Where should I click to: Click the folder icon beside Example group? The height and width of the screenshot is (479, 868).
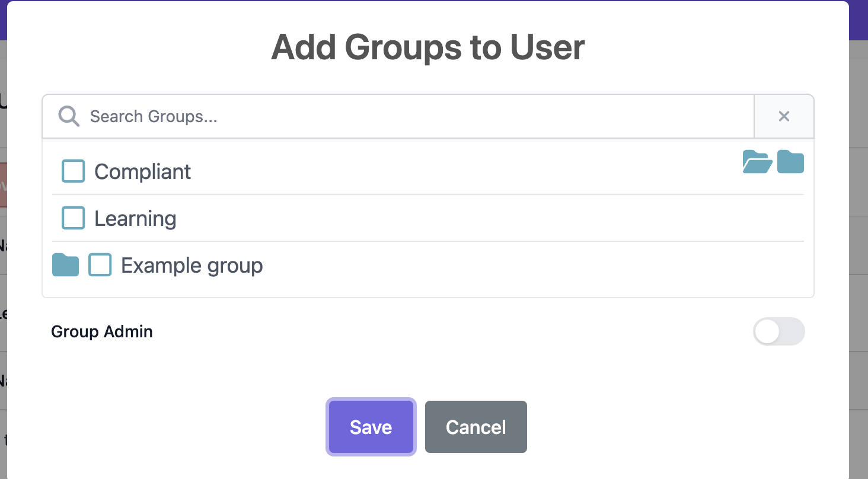pos(65,265)
